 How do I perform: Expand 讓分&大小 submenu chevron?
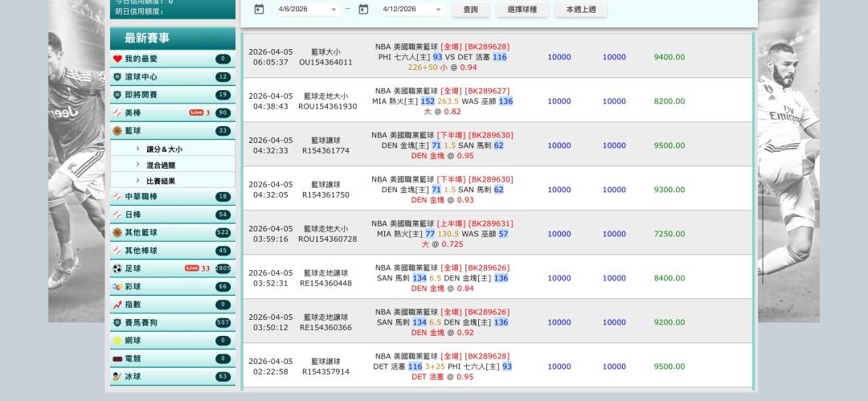tap(138, 149)
